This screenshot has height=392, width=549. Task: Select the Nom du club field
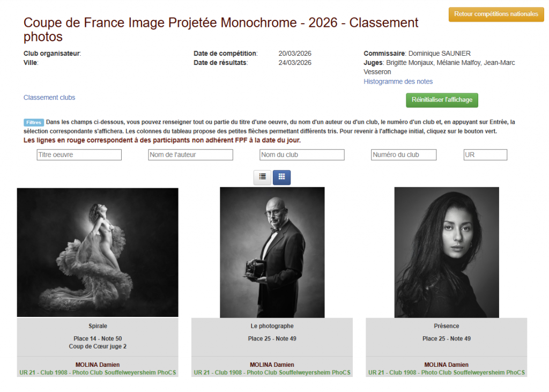[x=301, y=154]
